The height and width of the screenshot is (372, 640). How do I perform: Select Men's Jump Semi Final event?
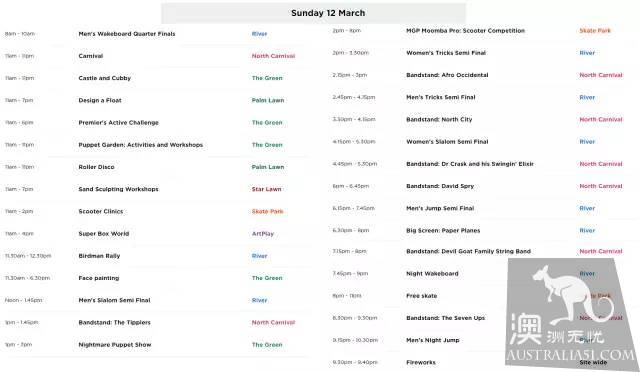(440, 208)
